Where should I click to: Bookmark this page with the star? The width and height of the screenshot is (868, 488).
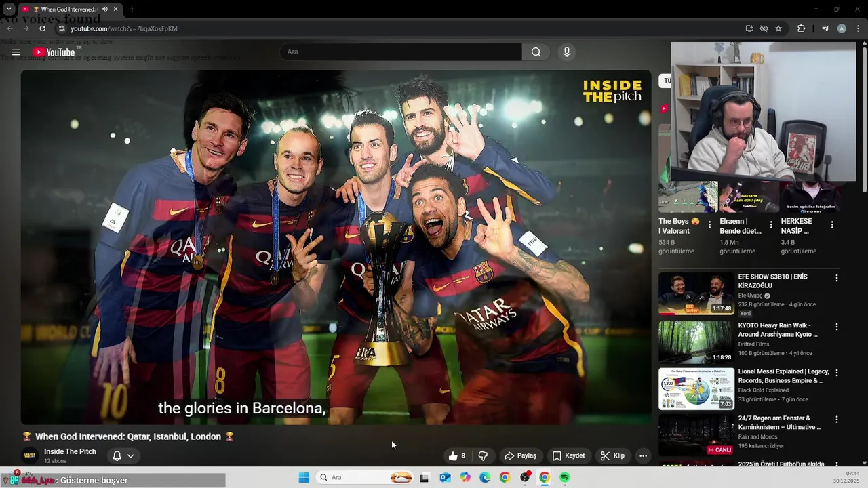[778, 28]
